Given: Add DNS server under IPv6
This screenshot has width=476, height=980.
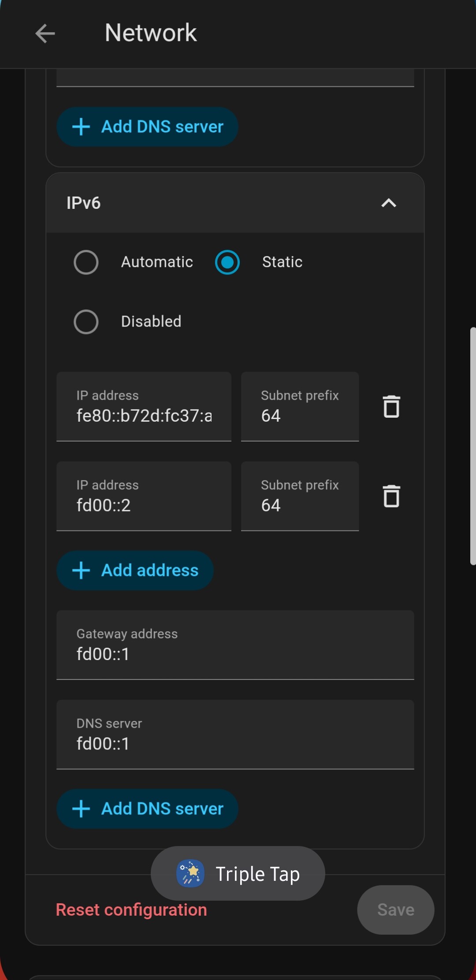Looking at the screenshot, I should (147, 809).
